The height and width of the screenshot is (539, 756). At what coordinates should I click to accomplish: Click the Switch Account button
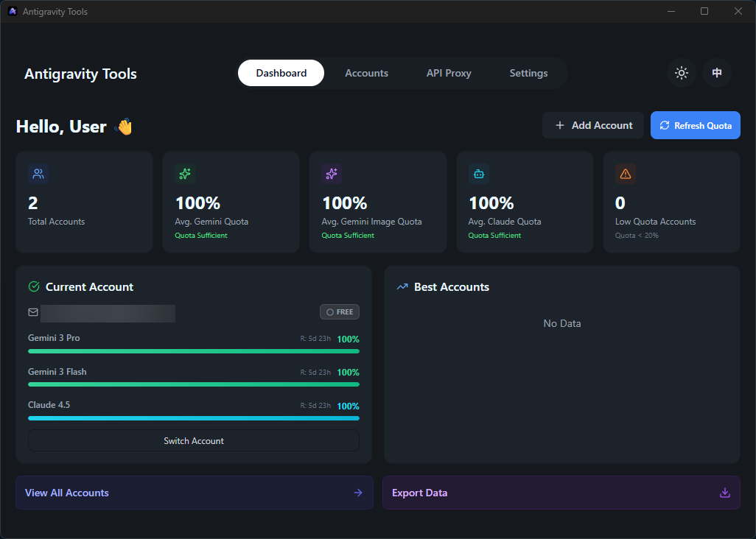coord(194,441)
